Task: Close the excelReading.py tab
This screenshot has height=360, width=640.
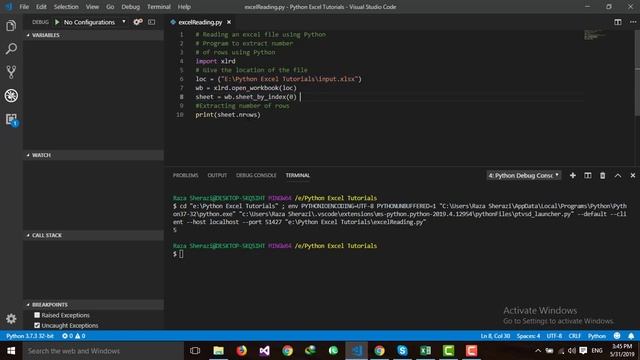Action: coord(229,22)
